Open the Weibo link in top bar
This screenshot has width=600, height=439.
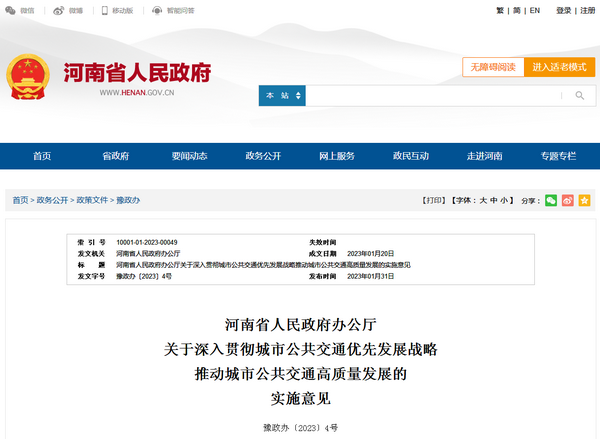pyautogui.click(x=58, y=10)
